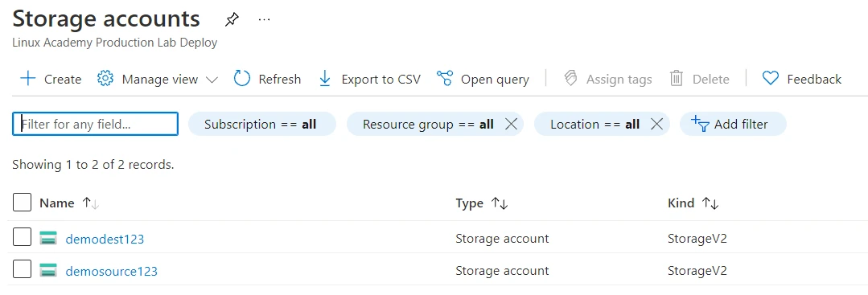Open the Location == all filter

tap(594, 124)
